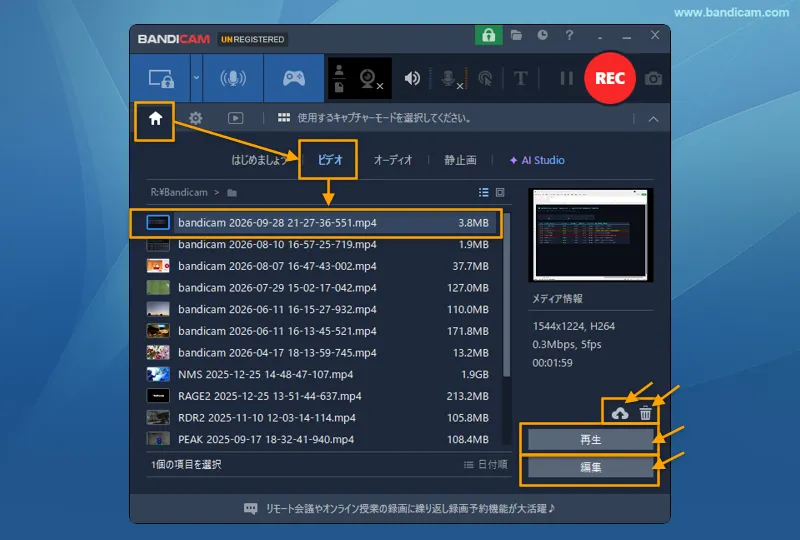Switch to thumbnail view icon
The width and height of the screenshot is (800, 540).
click(500, 192)
